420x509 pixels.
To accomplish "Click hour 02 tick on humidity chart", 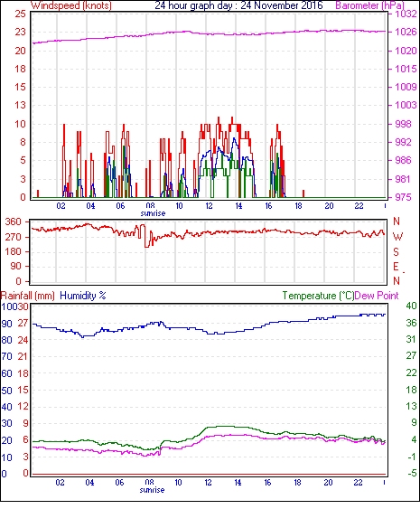I will 60,483.
